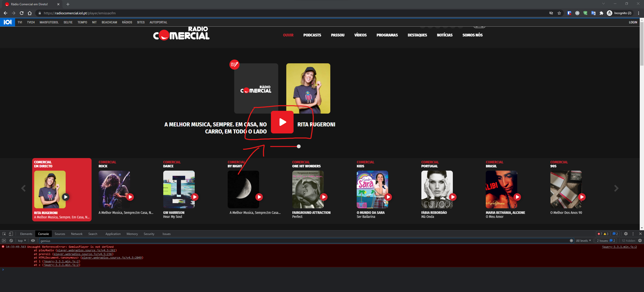Image resolution: width=644 pixels, height=292 pixels.
Task: Open the PODCASTS section
Action: (x=312, y=35)
